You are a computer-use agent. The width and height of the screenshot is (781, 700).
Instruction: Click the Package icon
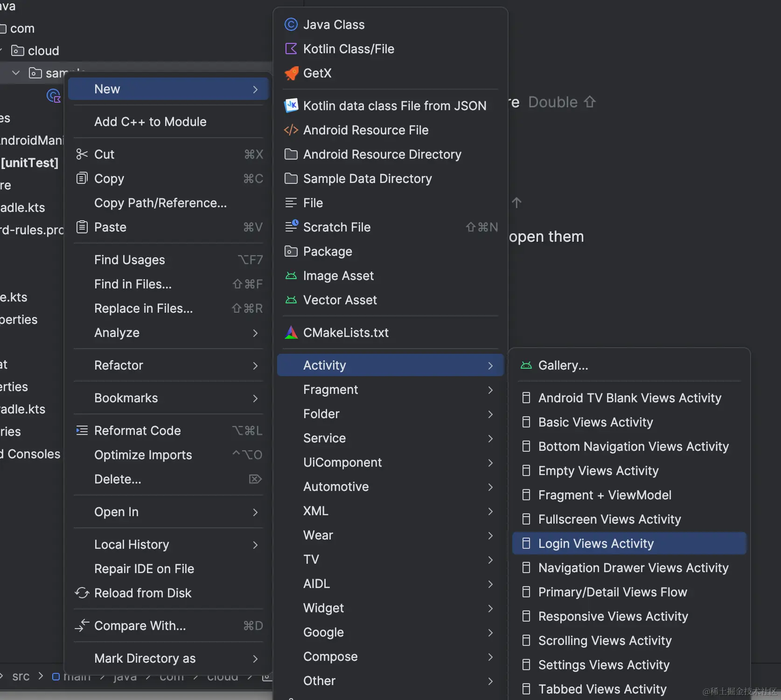coord(291,251)
